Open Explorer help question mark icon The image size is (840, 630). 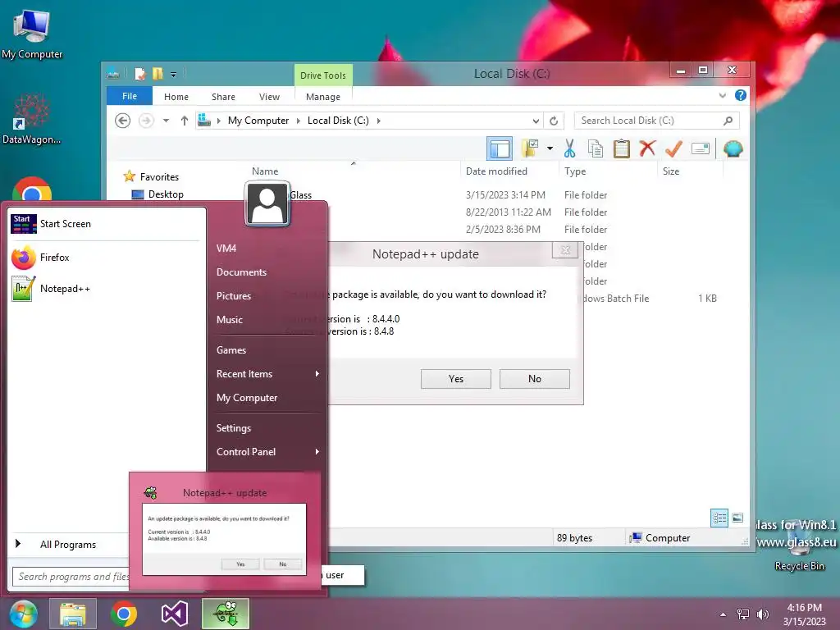point(741,95)
